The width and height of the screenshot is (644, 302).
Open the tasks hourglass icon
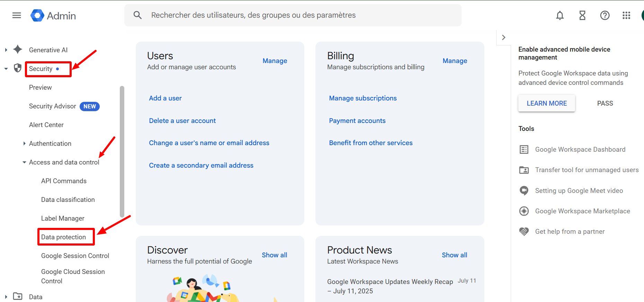(582, 15)
